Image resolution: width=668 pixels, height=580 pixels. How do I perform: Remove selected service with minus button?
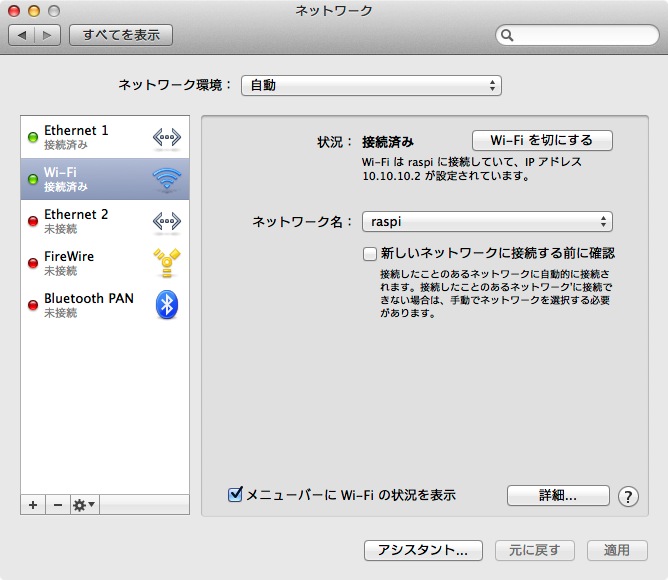[57, 505]
